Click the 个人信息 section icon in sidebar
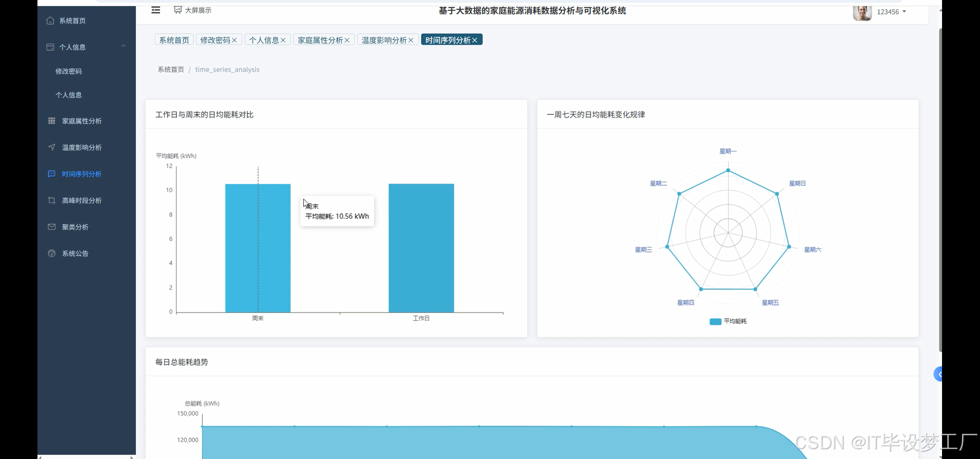The height and width of the screenshot is (459, 980). point(50,47)
